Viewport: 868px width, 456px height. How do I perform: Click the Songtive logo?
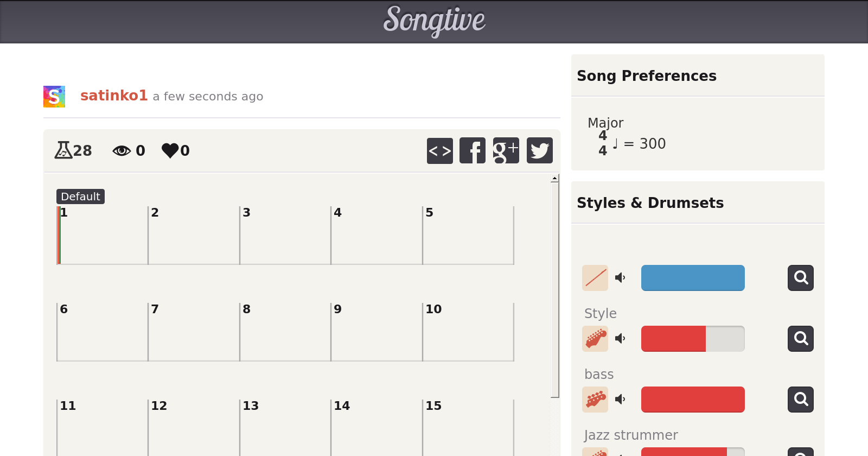pos(434,21)
